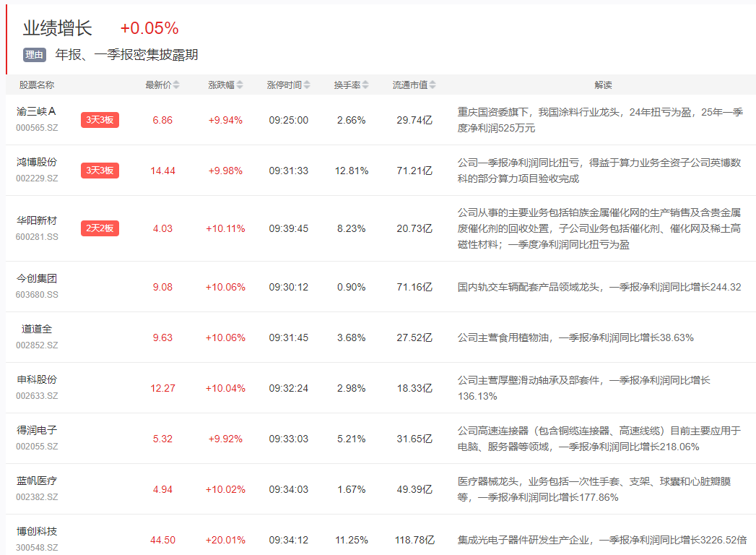Open stock 鸿博股份

(x=37, y=162)
